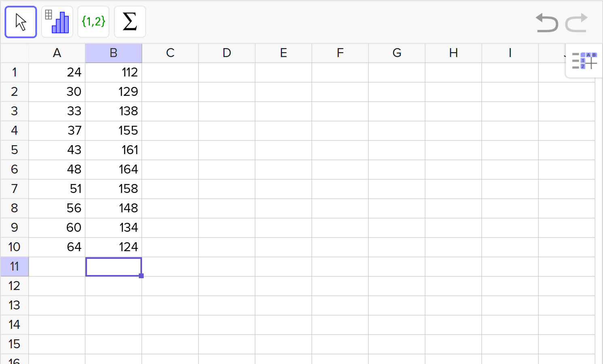Viewport: 603px width, 364px height.
Task: Select column B header
Action: click(114, 53)
